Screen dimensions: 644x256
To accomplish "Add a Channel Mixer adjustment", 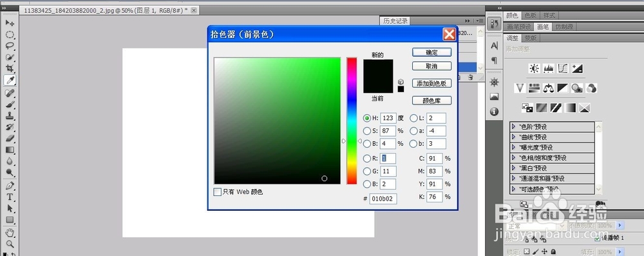I will (591, 88).
